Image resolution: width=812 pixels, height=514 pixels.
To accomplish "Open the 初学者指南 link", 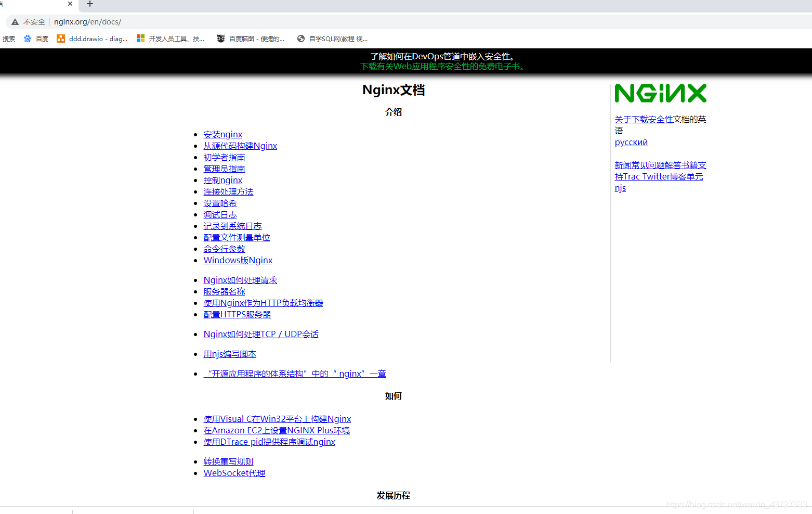I will pyautogui.click(x=224, y=157).
